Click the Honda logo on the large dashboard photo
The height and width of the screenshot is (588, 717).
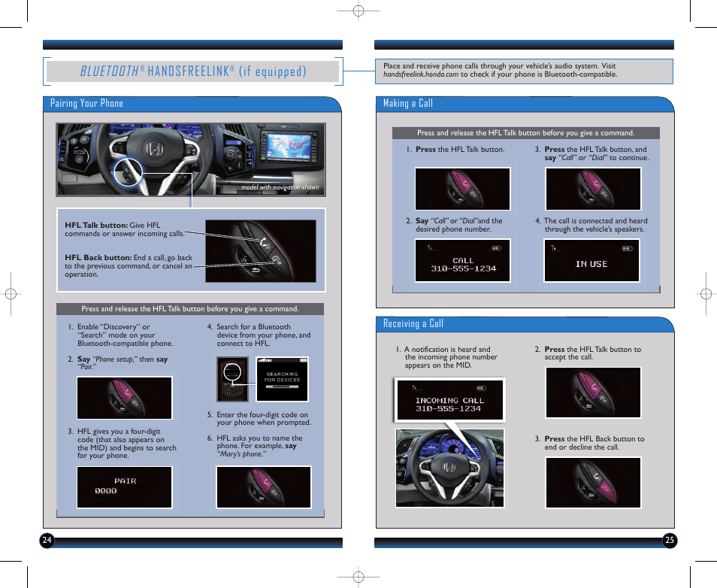(x=154, y=149)
